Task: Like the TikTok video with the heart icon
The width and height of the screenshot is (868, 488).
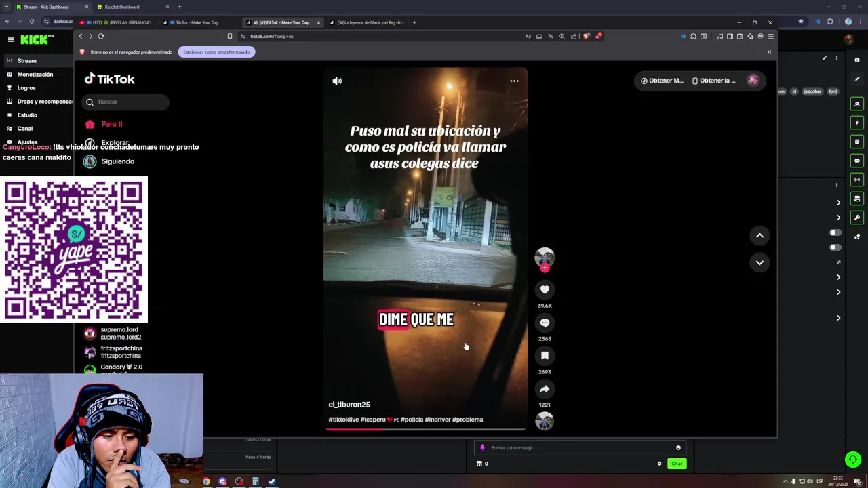Action: 545,290
